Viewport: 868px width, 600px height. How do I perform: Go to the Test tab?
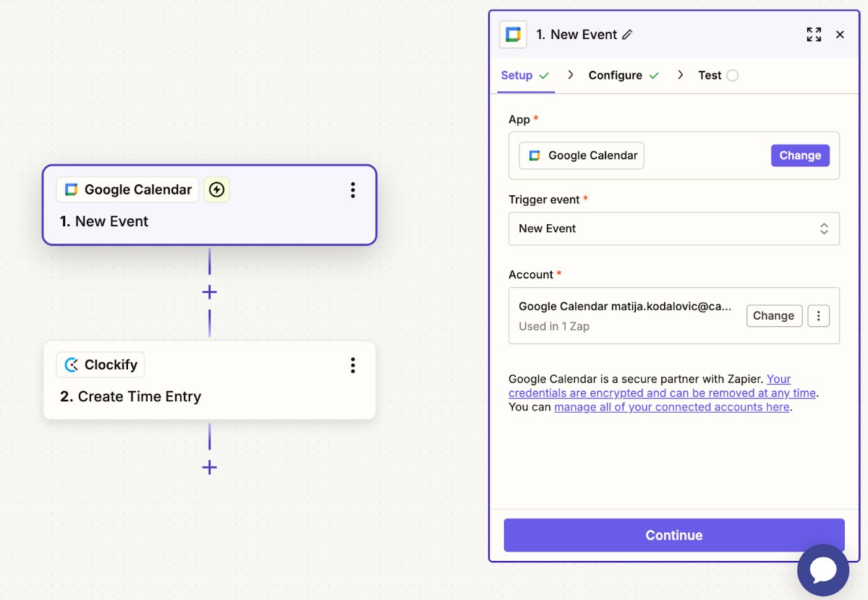[718, 75]
